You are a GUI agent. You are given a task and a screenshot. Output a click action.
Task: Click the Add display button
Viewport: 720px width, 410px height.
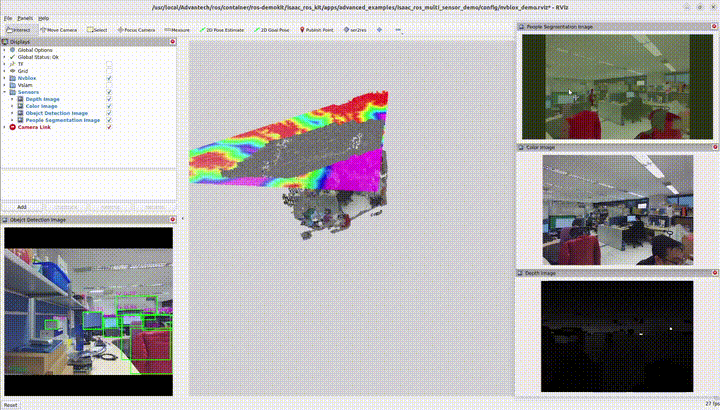(22, 206)
